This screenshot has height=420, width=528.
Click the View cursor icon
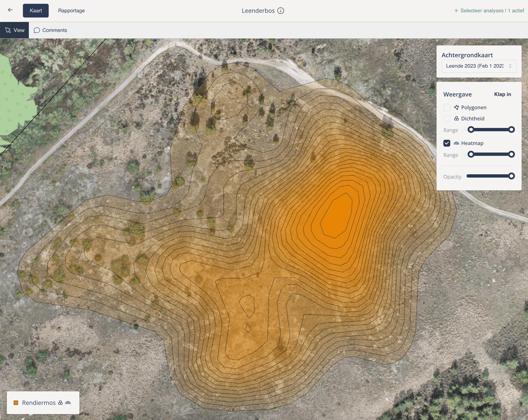point(8,30)
